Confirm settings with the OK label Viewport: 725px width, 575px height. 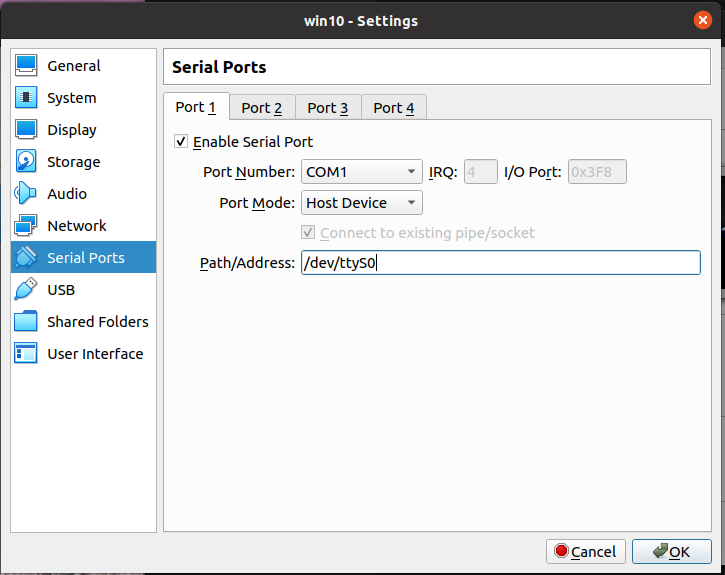coord(679,551)
